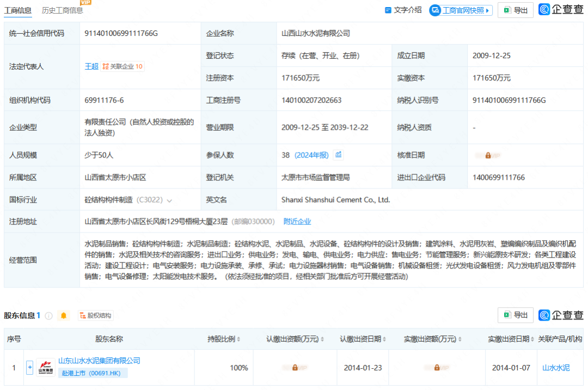Select shareholder 持股比例 value 100%
The width and height of the screenshot is (588, 390).
tap(239, 368)
